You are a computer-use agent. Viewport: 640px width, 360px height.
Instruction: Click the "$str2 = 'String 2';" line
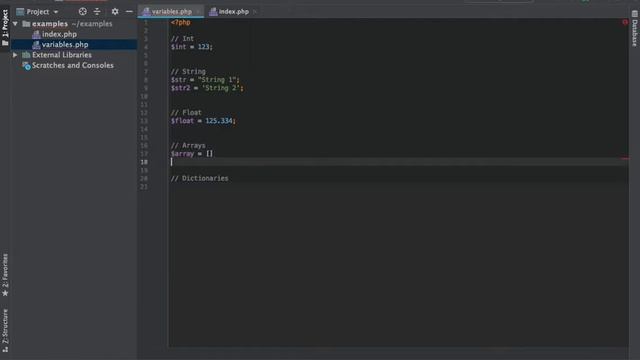(x=207, y=88)
